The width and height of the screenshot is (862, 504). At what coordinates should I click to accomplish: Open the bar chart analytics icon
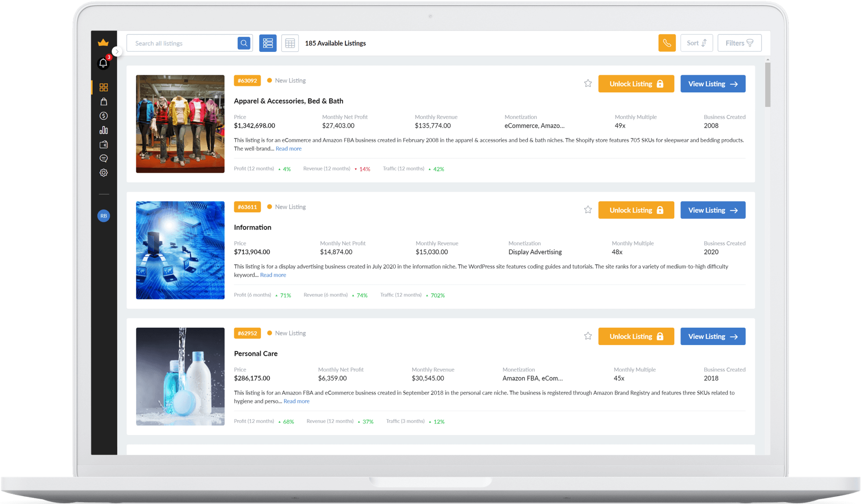click(104, 130)
